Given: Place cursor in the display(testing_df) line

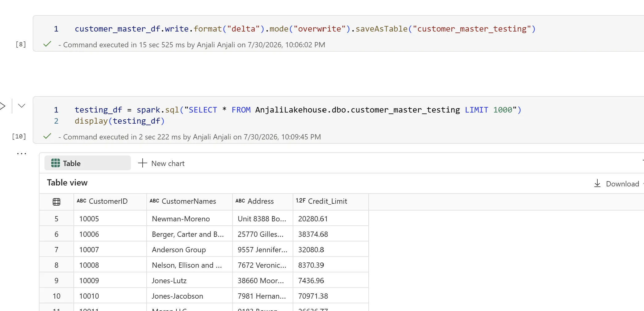Looking at the screenshot, I should [x=120, y=121].
